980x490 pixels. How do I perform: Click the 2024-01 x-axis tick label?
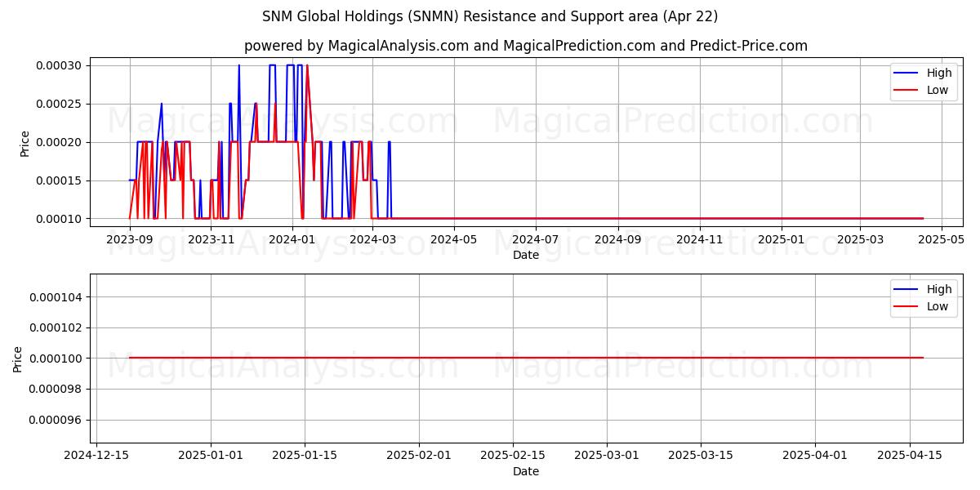coord(292,239)
